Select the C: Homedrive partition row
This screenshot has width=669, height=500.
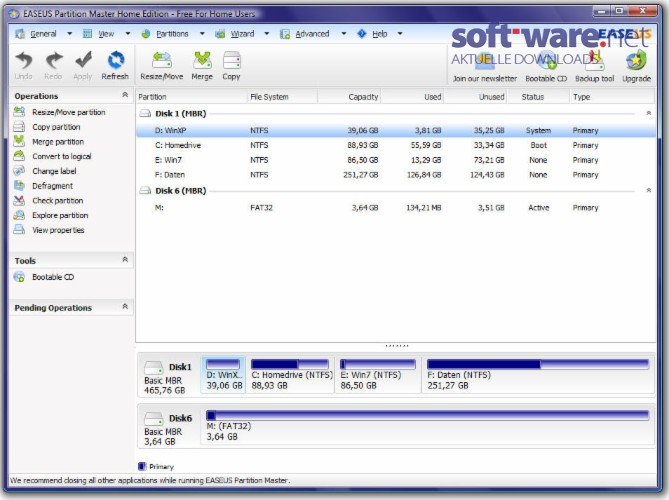pyautogui.click(x=396, y=145)
